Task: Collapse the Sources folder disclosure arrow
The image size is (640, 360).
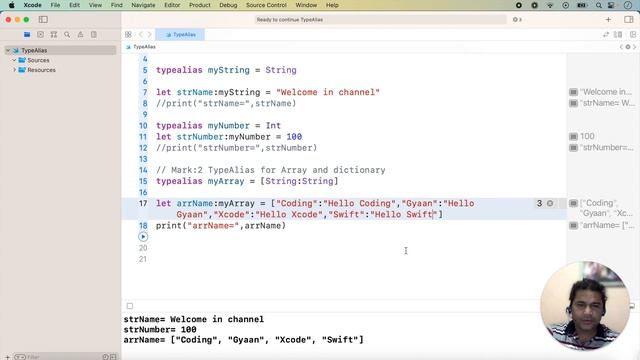Action: [x=14, y=60]
